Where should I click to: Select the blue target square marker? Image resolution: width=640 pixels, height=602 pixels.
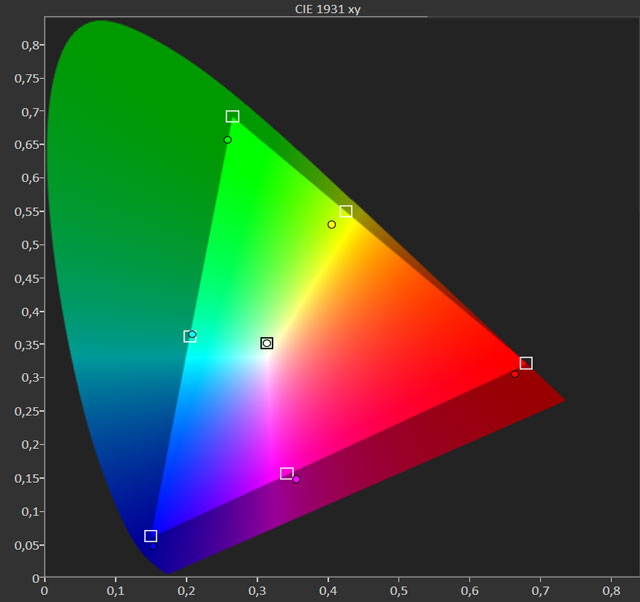[x=151, y=536]
